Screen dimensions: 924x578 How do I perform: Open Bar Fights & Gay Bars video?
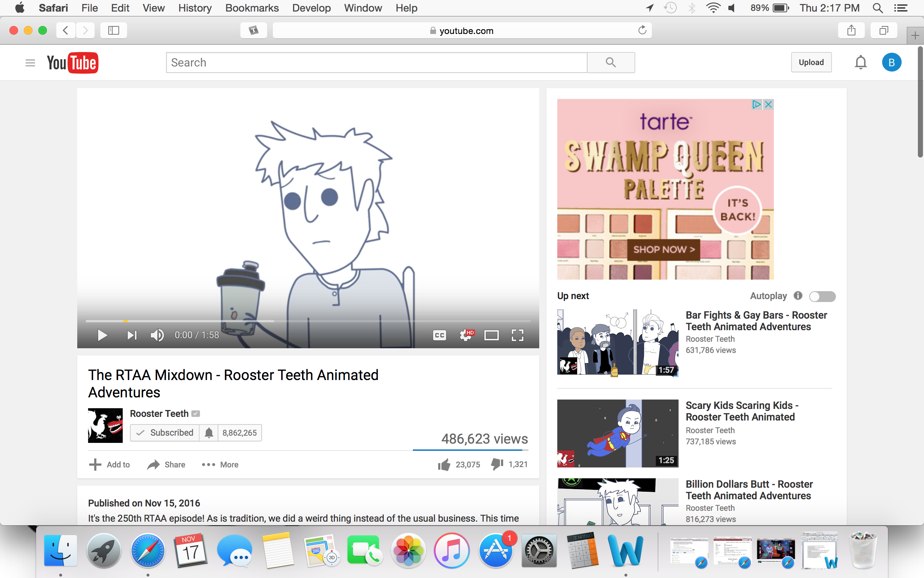click(x=756, y=321)
